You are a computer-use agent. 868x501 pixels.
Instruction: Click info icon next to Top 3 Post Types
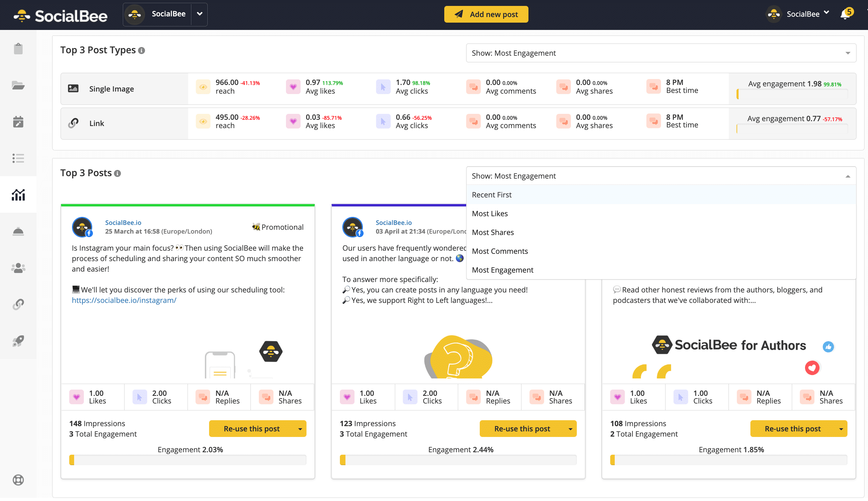(x=142, y=50)
